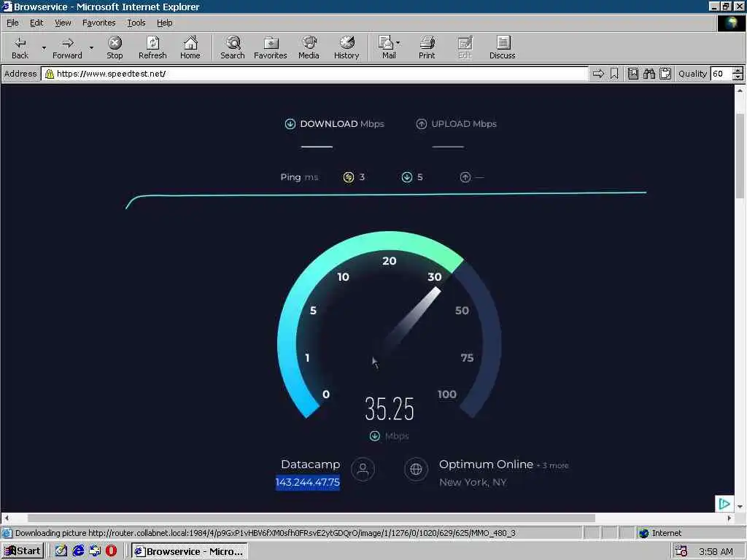Show the History pane
This screenshot has width=747, height=560.
(x=347, y=47)
